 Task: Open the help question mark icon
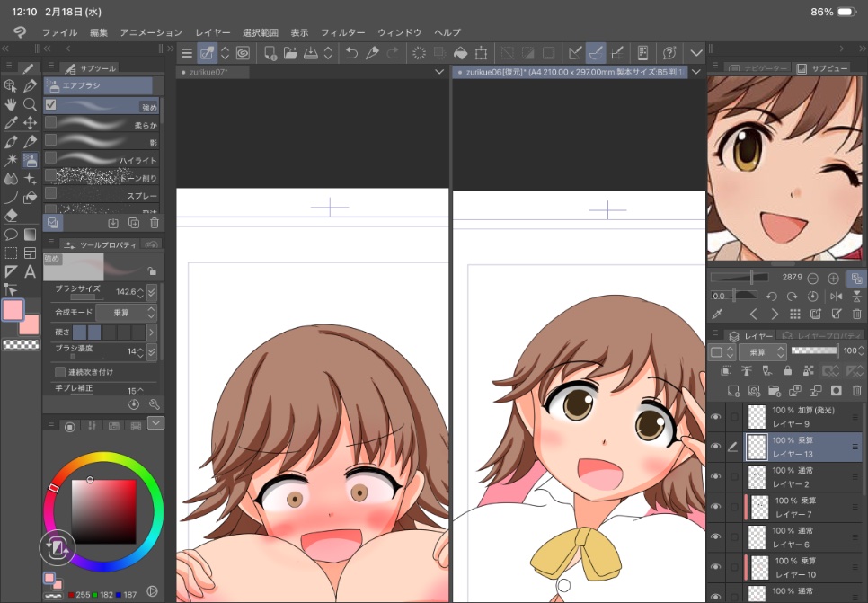click(x=669, y=53)
